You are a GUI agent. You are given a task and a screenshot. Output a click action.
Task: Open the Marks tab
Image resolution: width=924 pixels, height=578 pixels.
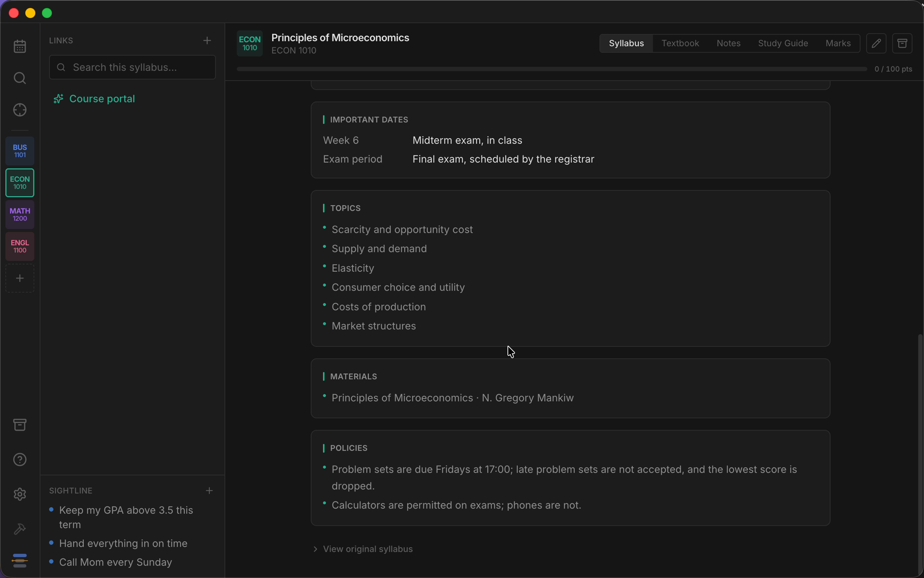click(x=838, y=43)
